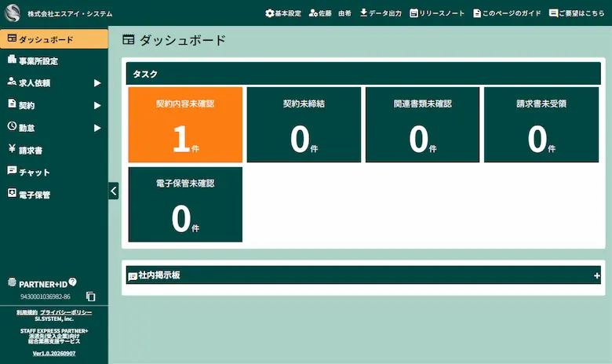Click the チャット speech bubble icon
612x364 pixels.
(12, 170)
